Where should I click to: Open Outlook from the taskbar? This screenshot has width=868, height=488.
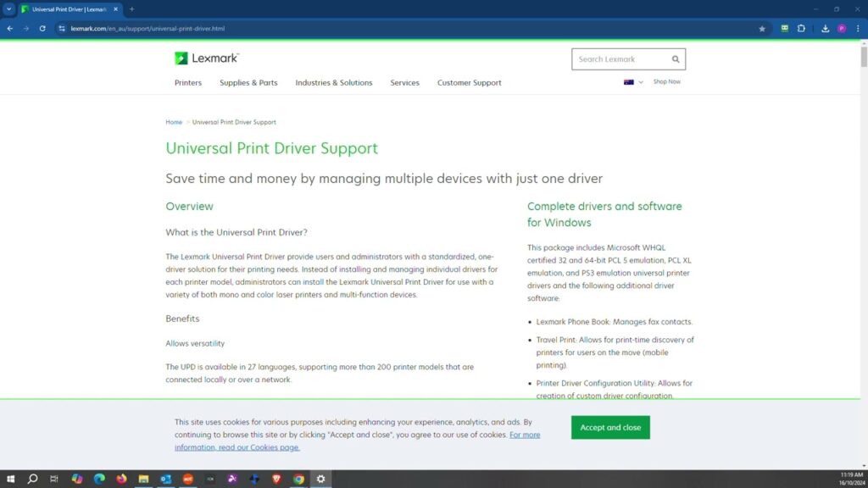coord(165,479)
